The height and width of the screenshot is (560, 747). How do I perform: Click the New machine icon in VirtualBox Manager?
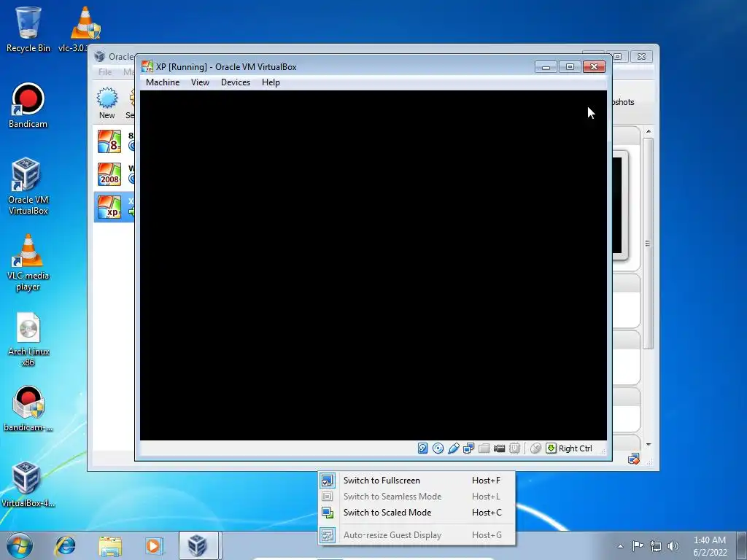pos(107,103)
